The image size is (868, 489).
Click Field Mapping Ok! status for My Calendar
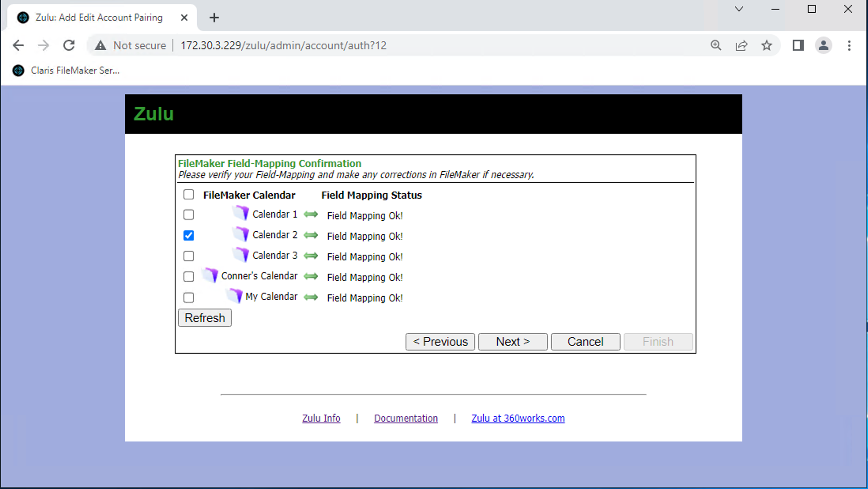tap(365, 298)
